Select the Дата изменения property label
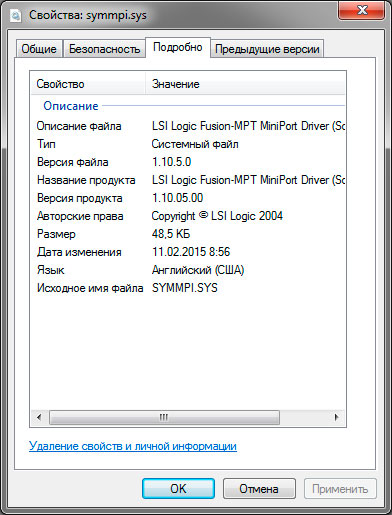The width and height of the screenshot is (392, 515). (79, 252)
